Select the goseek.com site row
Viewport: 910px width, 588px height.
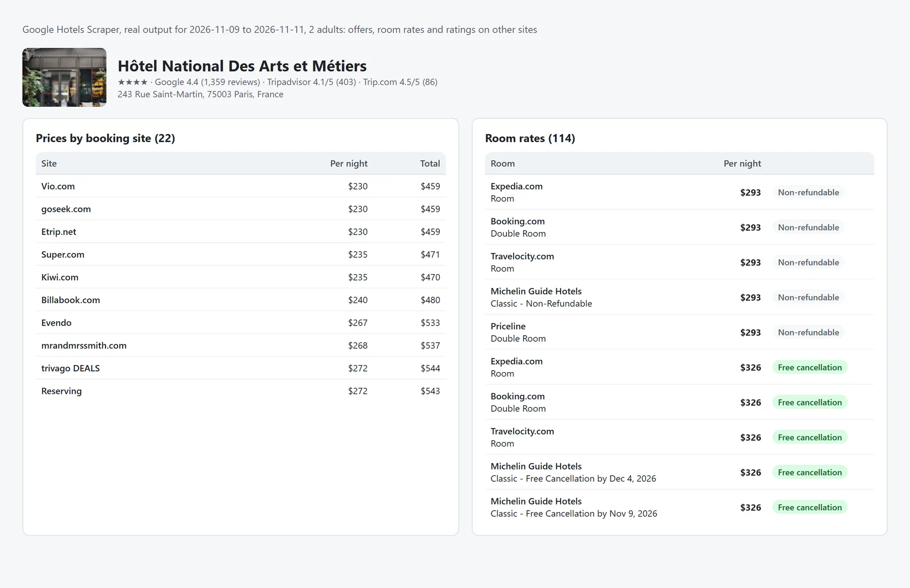coord(241,209)
